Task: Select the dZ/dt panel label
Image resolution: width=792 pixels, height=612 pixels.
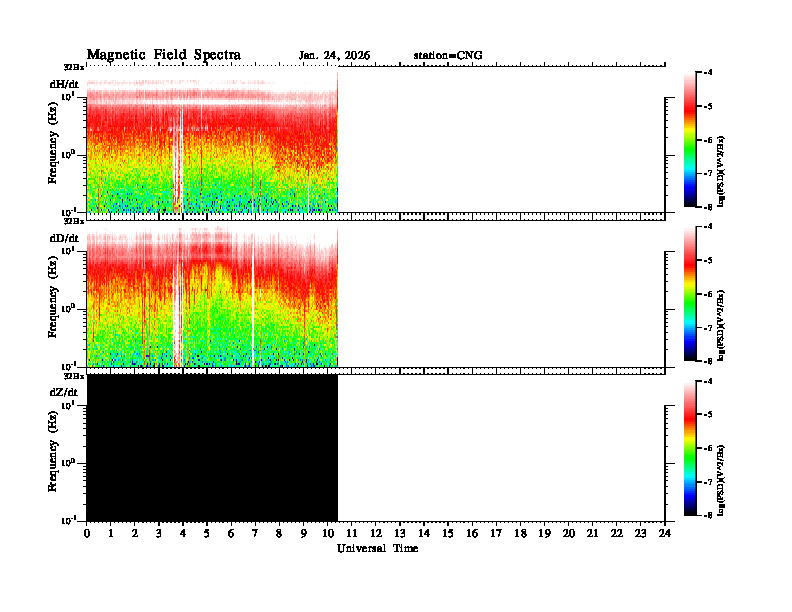Action: (64, 392)
